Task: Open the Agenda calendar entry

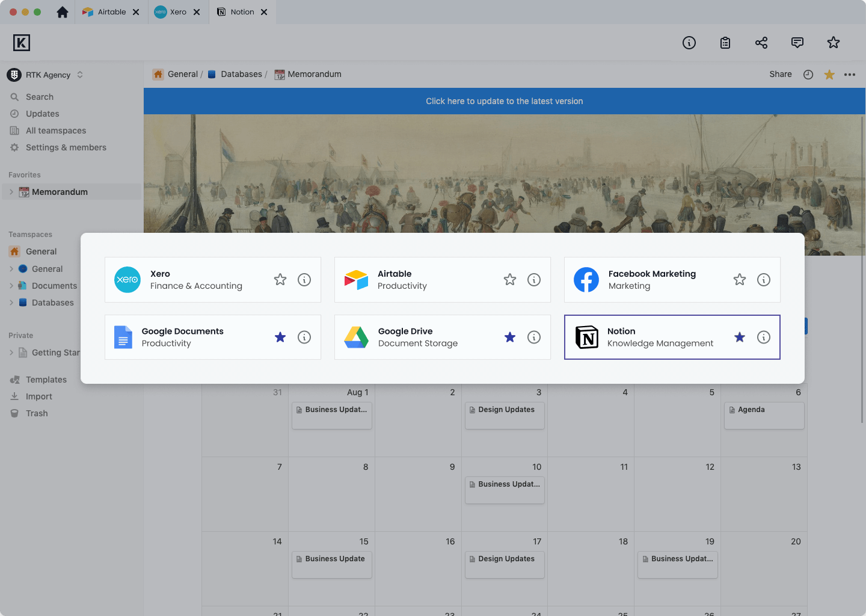Action: click(x=764, y=416)
